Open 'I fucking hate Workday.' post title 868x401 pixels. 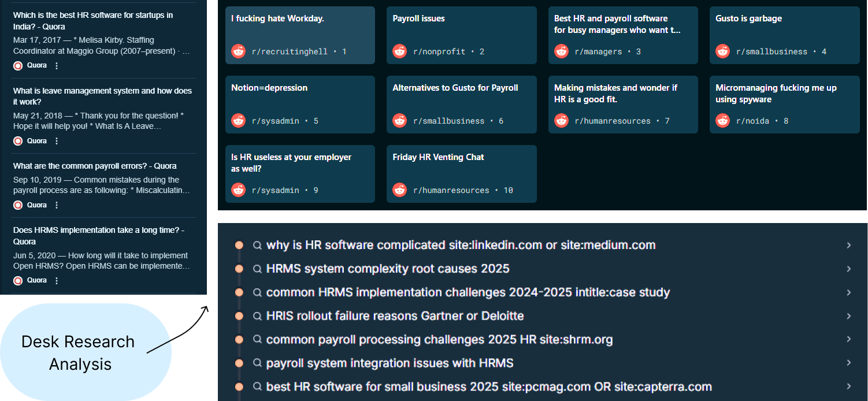(277, 18)
